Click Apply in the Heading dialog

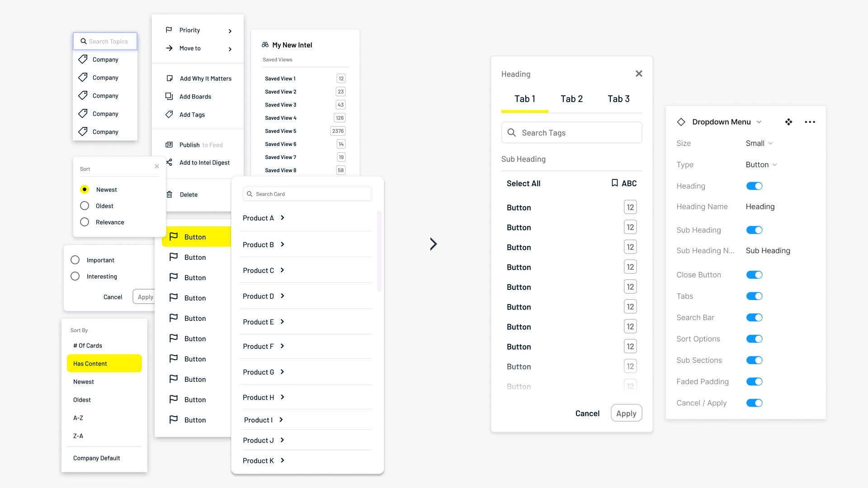(626, 413)
